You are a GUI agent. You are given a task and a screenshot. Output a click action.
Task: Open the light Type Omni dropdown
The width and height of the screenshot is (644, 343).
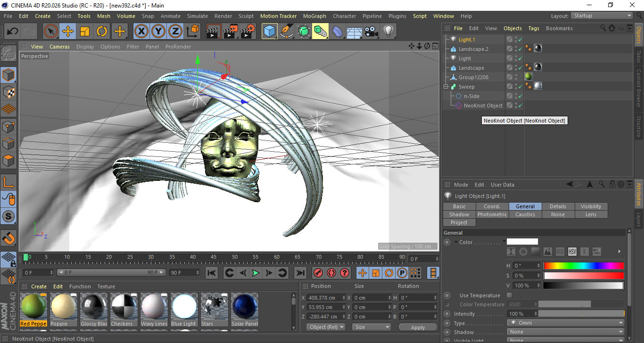[566, 323]
